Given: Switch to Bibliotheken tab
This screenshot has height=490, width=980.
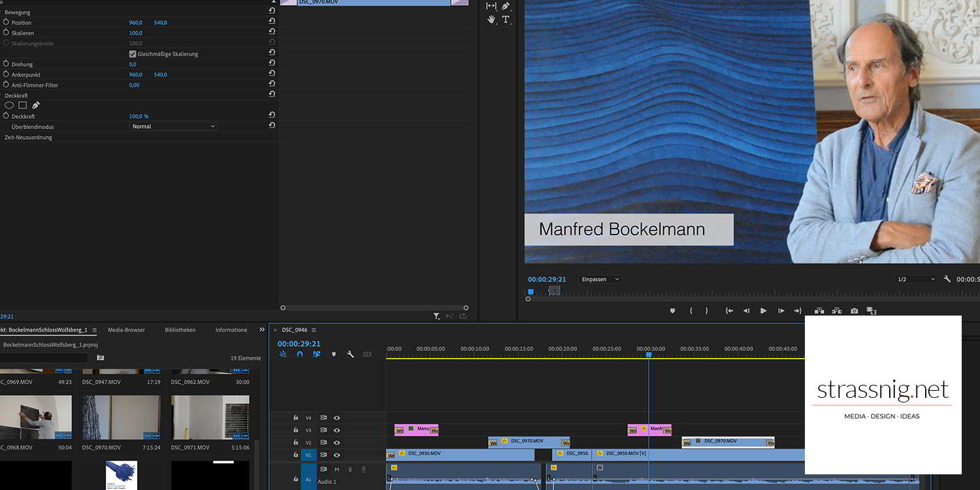Looking at the screenshot, I should 180,330.
